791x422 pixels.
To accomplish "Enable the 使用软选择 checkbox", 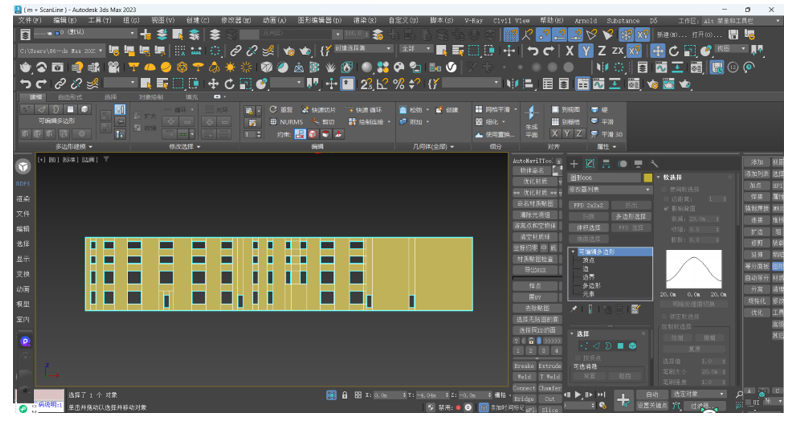I will pyautogui.click(x=665, y=188).
